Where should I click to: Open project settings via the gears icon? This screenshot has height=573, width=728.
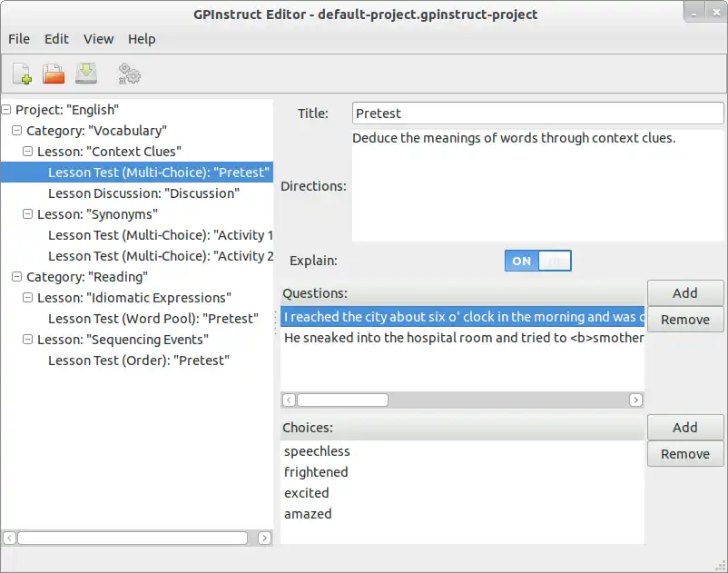pos(129,74)
